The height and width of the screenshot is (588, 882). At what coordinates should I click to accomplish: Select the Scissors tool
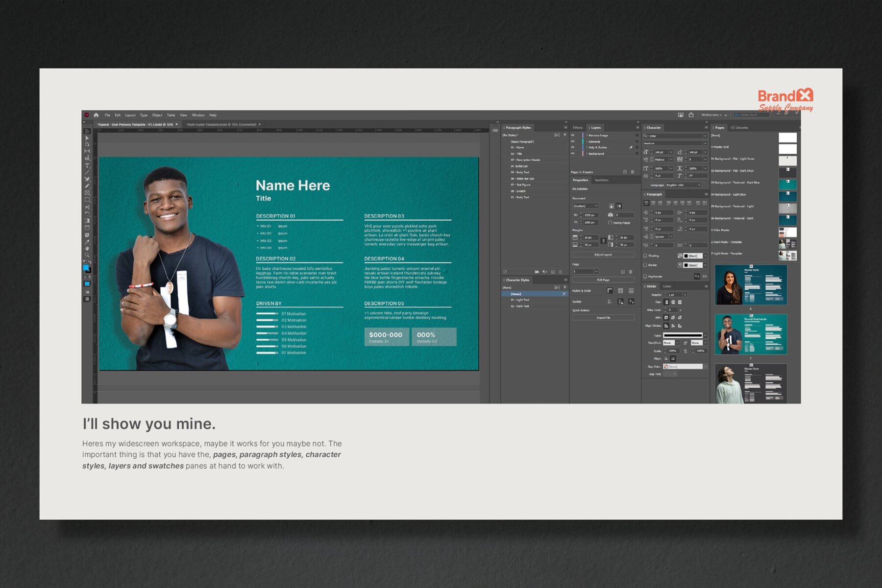(x=88, y=208)
